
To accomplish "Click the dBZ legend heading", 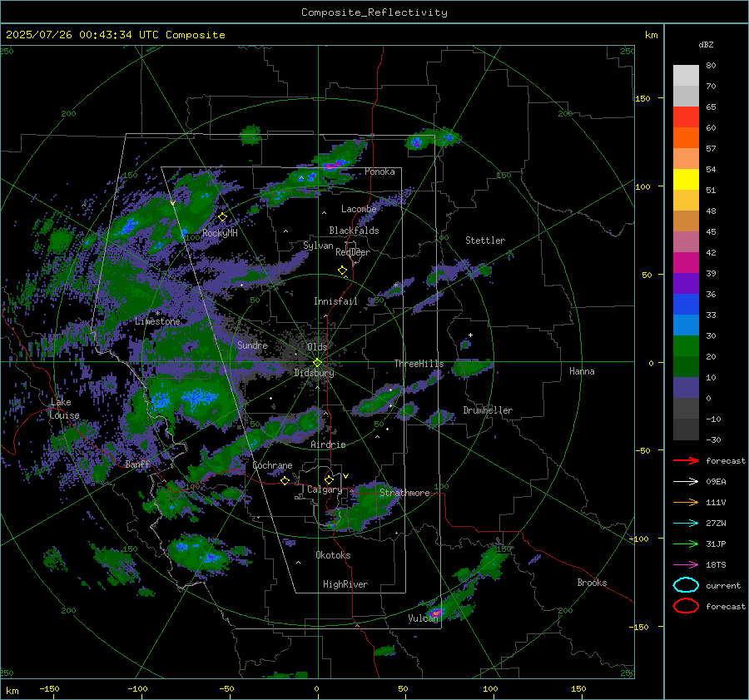I will coord(706,45).
